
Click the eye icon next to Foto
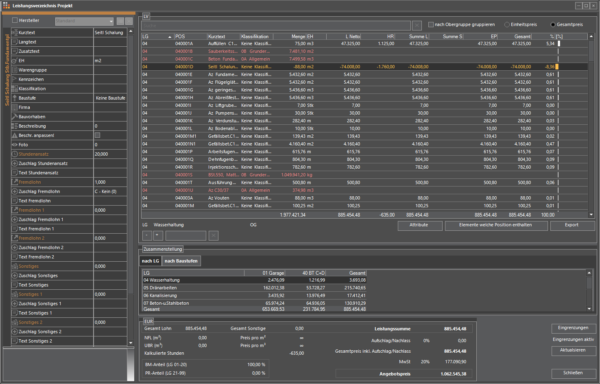tap(15, 145)
